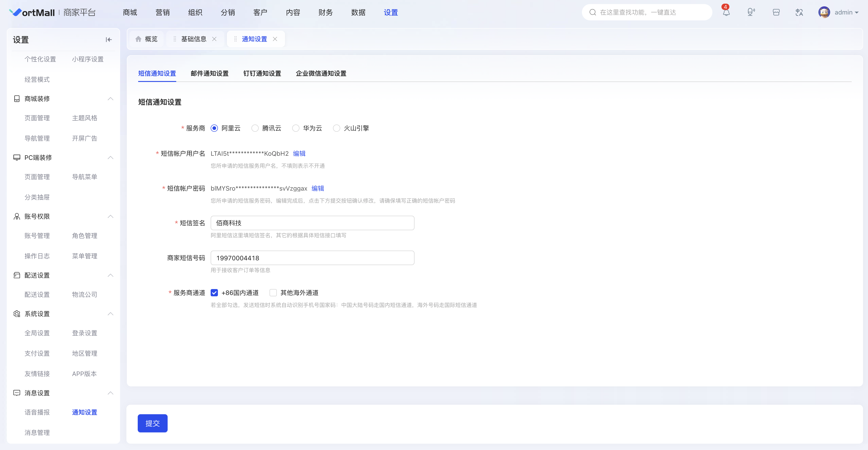
Task: Select 华为云 service provider radio
Action: (x=296, y=128)
